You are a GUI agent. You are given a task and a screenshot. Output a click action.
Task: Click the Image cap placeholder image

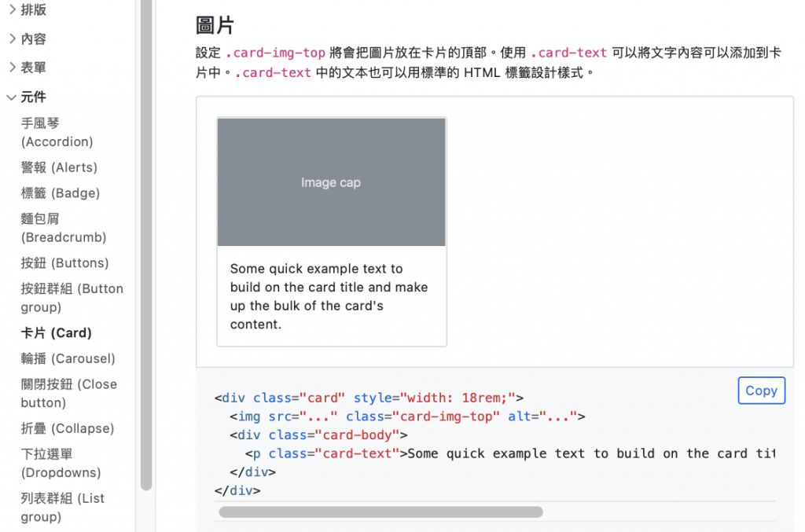coord(331,182)
